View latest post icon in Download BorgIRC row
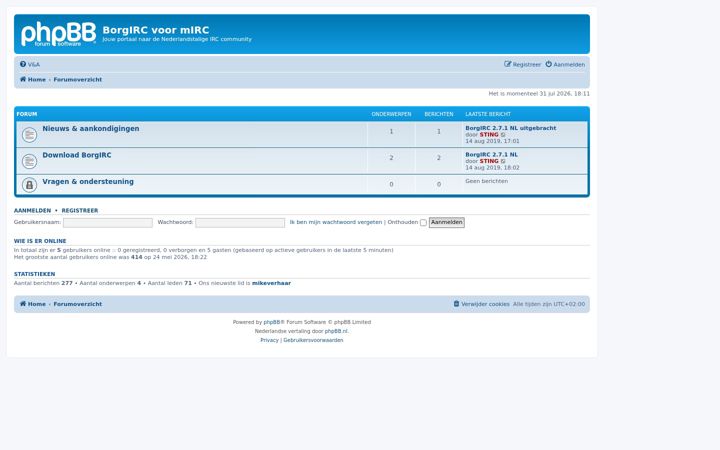Screen dimensions: 720x450 pos(503,162)
